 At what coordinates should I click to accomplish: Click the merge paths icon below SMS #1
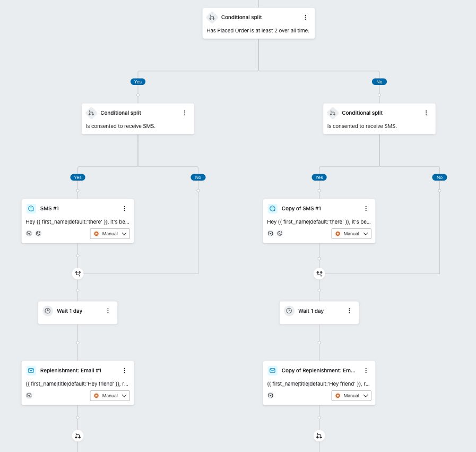(x=78, y=274)
